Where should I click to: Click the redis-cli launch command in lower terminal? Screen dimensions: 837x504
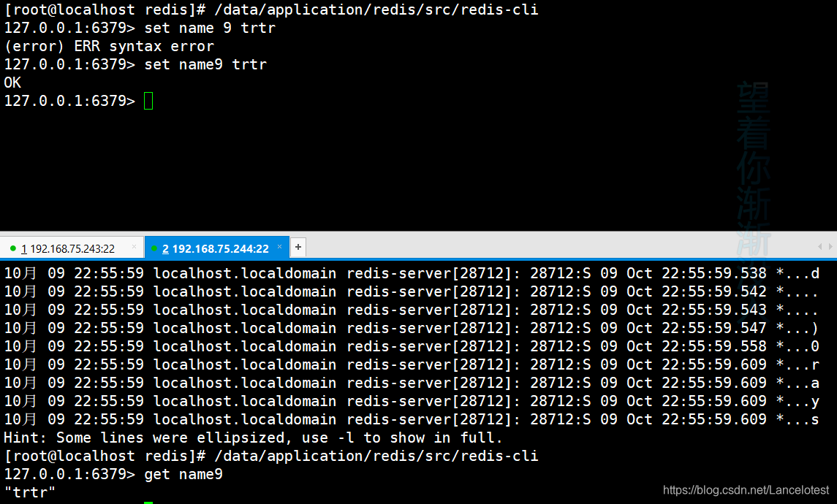271,456
